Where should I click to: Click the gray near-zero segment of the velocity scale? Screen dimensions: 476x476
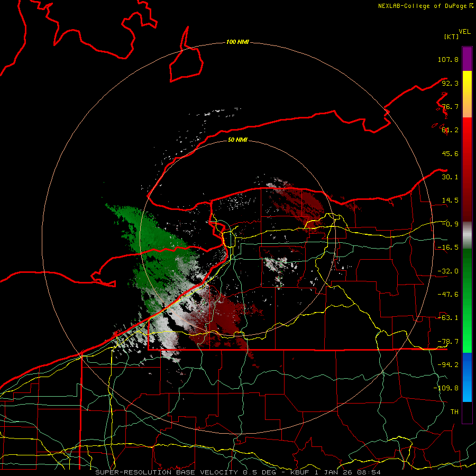click(x=467, y=235)
